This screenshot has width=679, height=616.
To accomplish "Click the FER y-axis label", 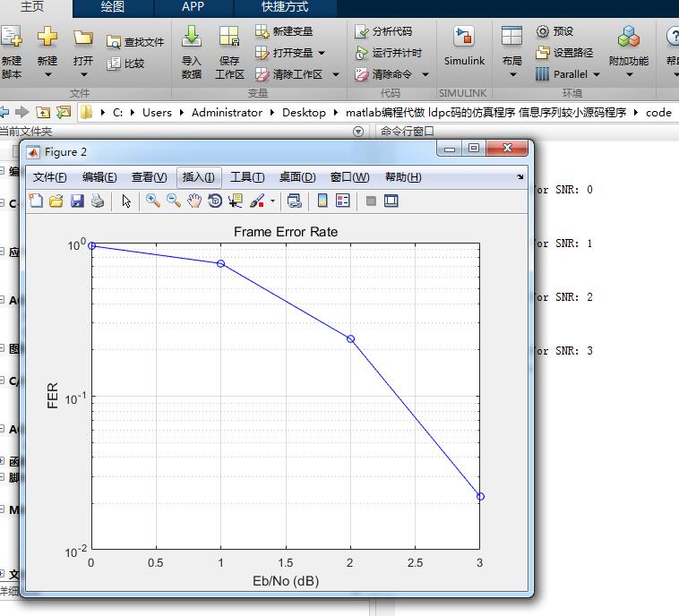I will point(52,395).
